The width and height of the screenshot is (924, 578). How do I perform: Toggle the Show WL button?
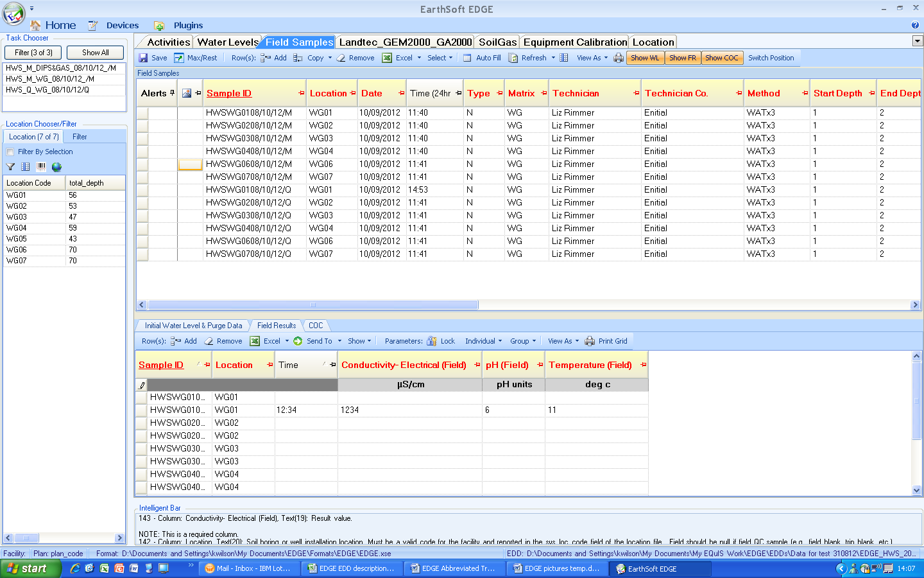pos(645,58)
